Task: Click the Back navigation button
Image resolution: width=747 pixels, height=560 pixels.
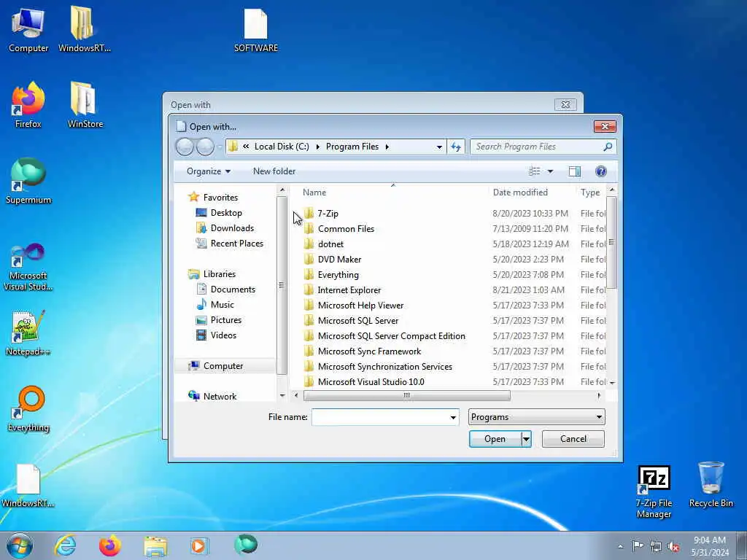Action: [x=185, y=147]
